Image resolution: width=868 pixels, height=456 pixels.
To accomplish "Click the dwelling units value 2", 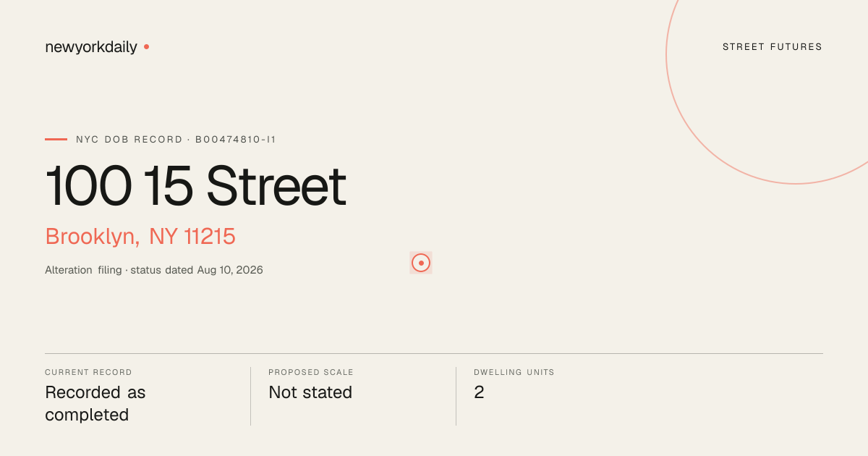I will [479, 392].
